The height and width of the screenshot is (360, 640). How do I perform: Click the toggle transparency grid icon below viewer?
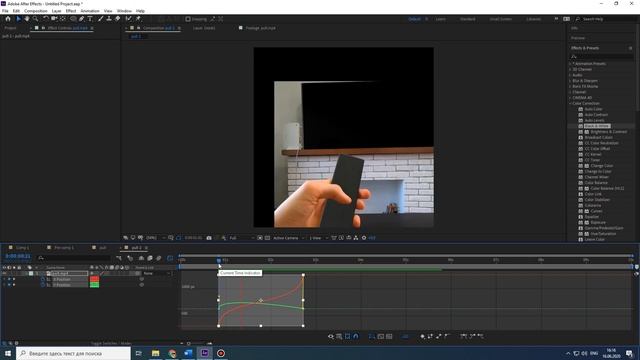point(267,238)
